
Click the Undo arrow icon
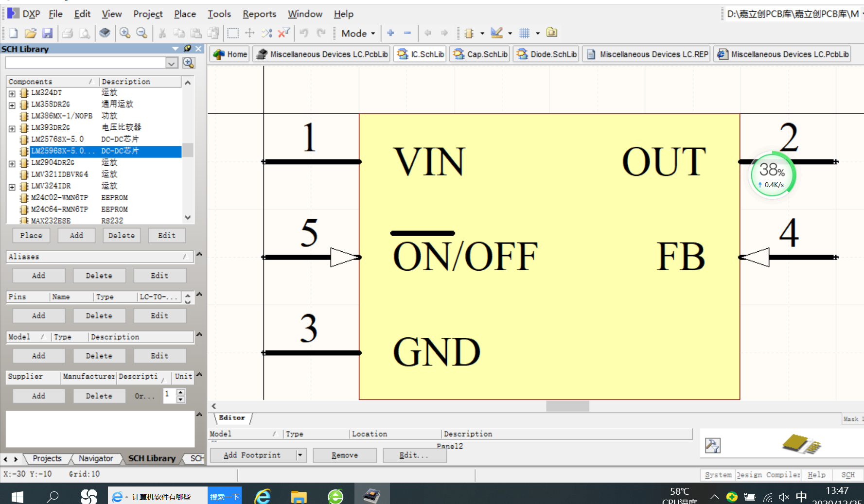point(304,33)
